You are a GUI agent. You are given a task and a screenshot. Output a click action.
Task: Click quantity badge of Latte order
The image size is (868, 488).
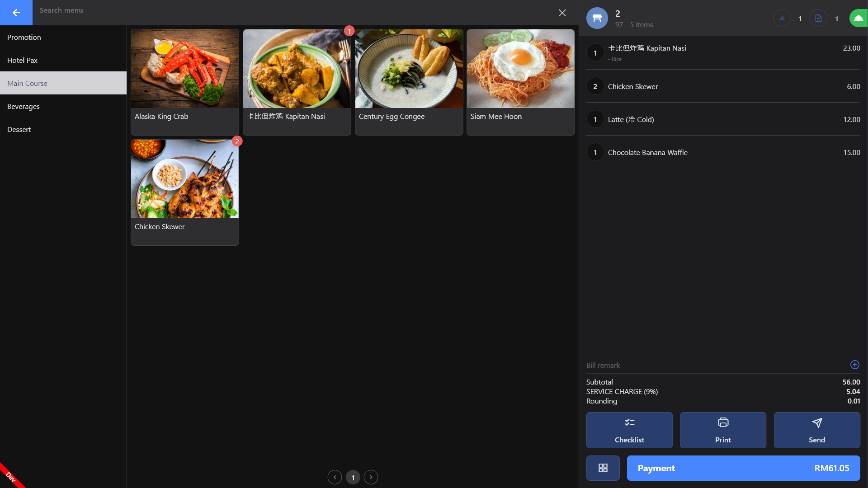595,119
